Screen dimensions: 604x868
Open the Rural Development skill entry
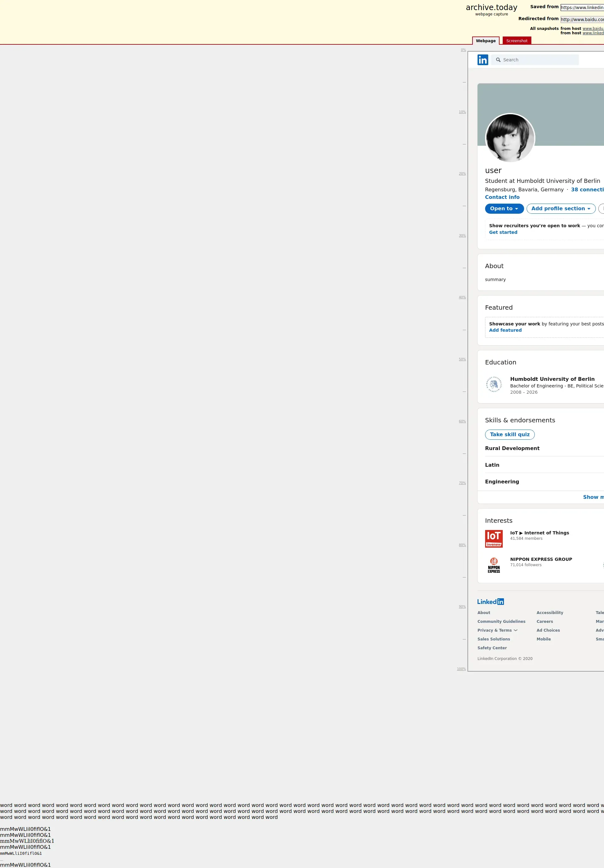tap(512, 448)
